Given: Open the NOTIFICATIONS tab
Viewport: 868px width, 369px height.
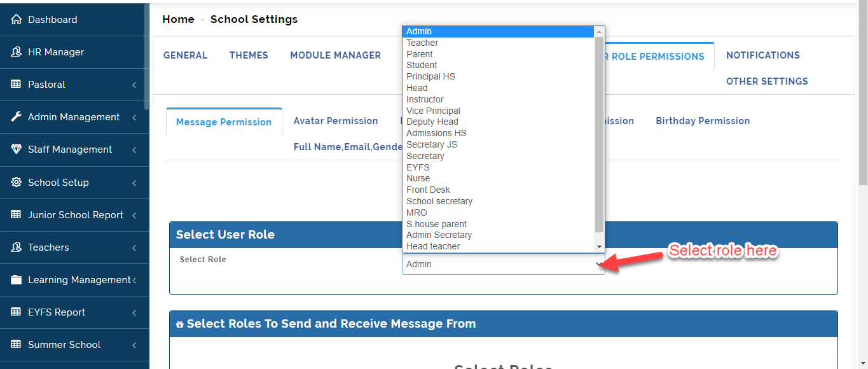Looking at the screenshot, I should (763, 55).
